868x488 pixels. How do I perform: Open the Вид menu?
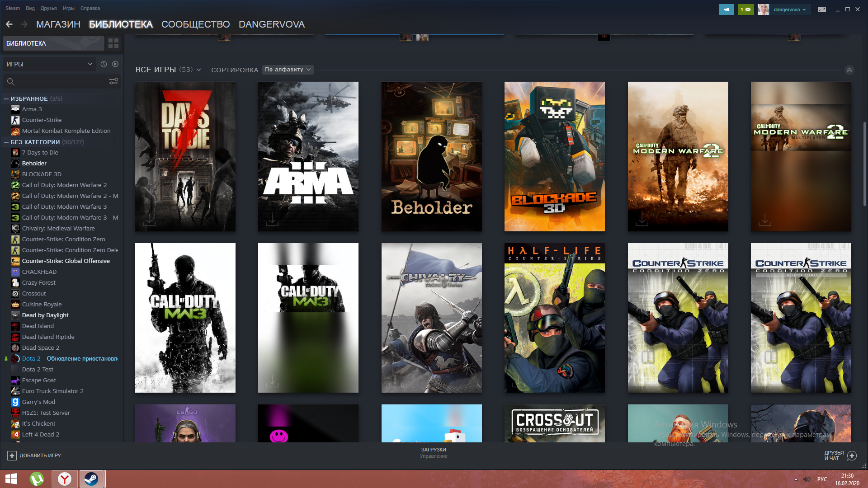pos(30,8)
